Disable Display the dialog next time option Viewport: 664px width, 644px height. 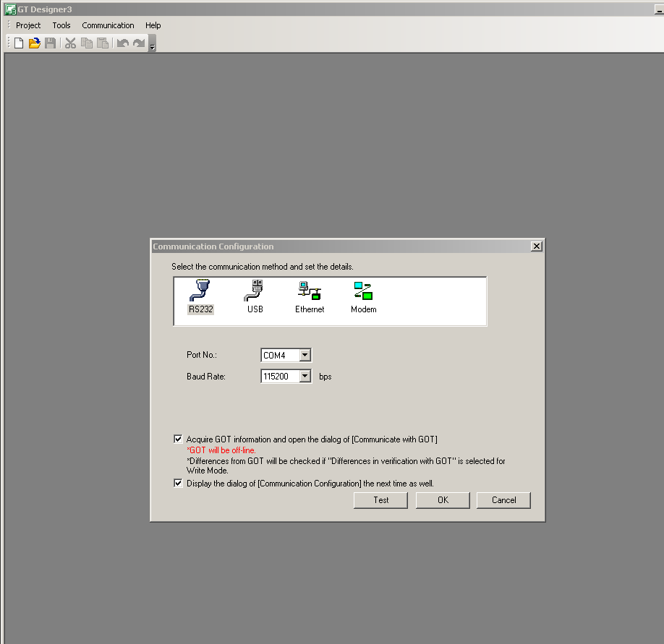point(178,483)
